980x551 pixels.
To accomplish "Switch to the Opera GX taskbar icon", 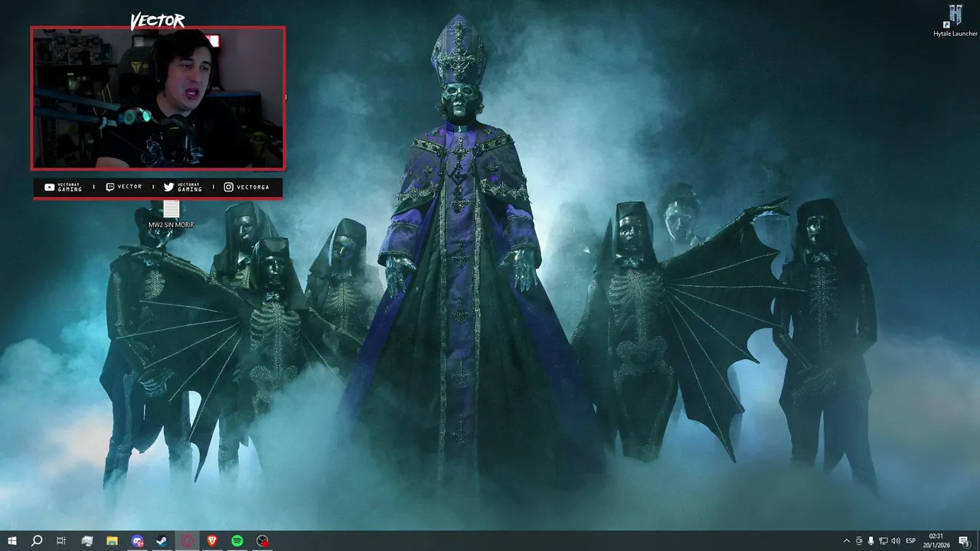I will [x=188, y=541].
